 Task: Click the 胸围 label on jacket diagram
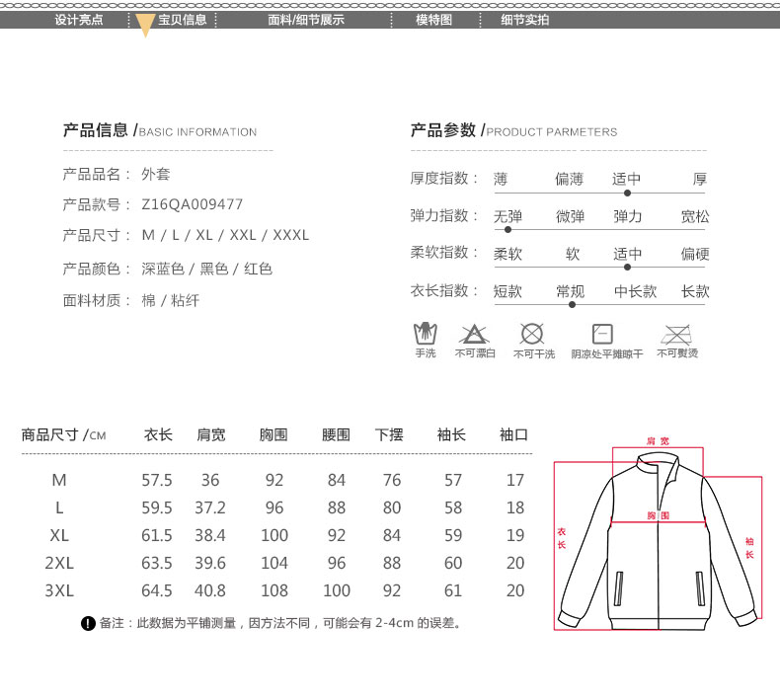659,515
